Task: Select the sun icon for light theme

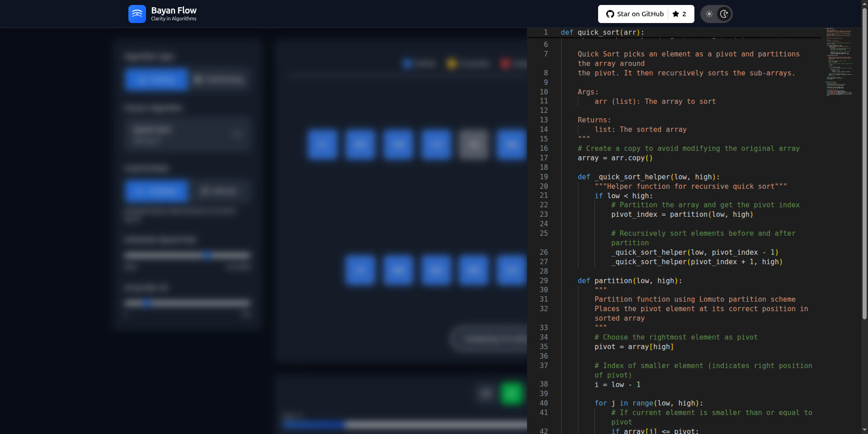Action: (x=709, y=14)
